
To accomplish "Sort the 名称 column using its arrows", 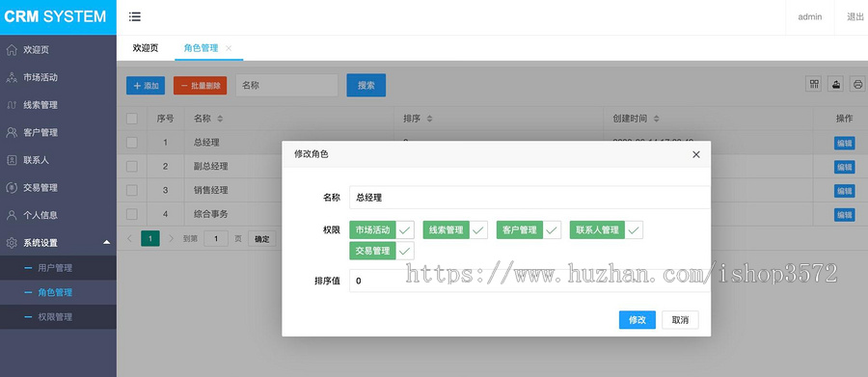I will point(220,119).
